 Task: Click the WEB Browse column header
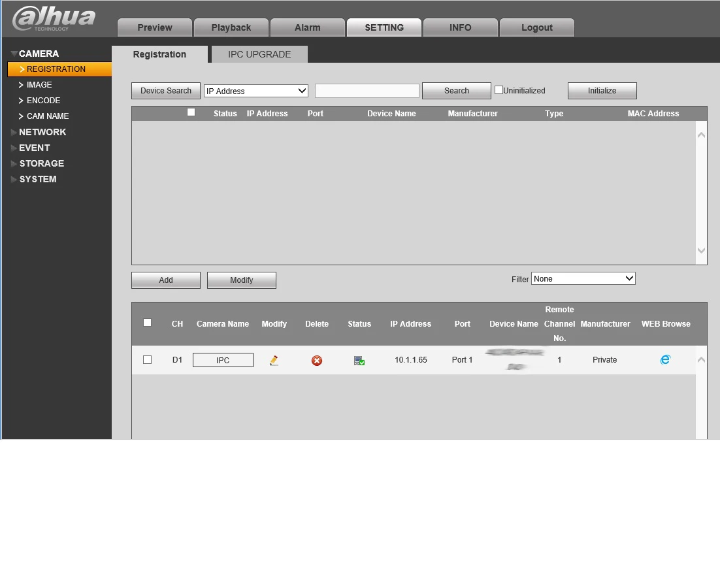tap(666, 323)
